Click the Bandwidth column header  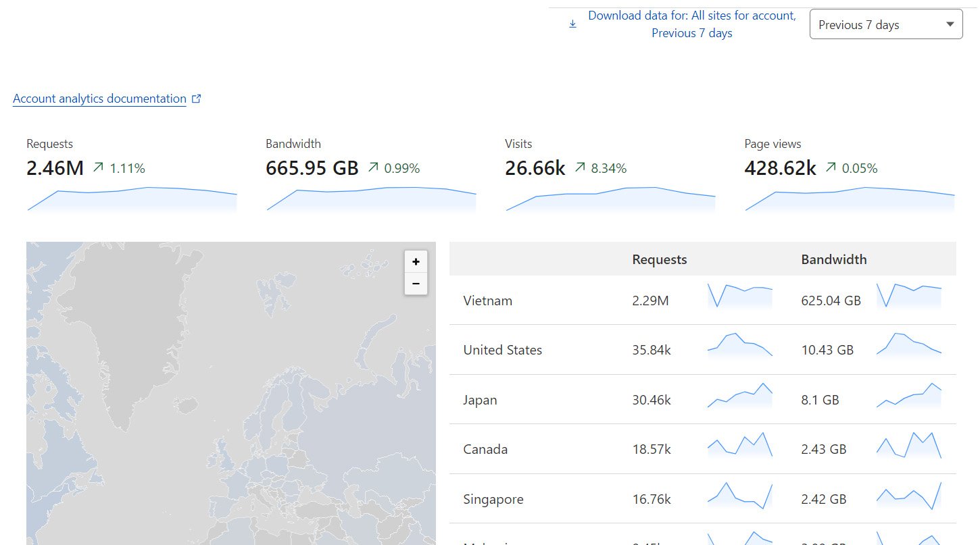833,259
